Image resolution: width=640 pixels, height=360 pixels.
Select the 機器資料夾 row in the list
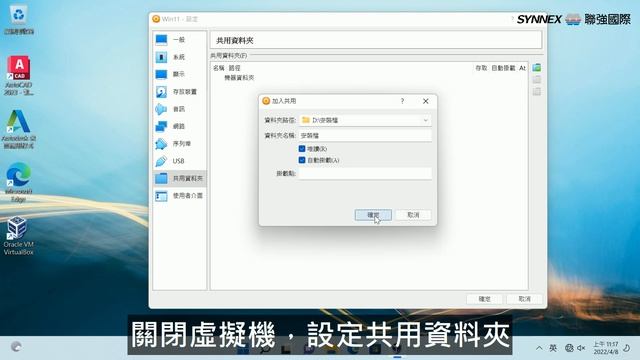tap(239, 78)
